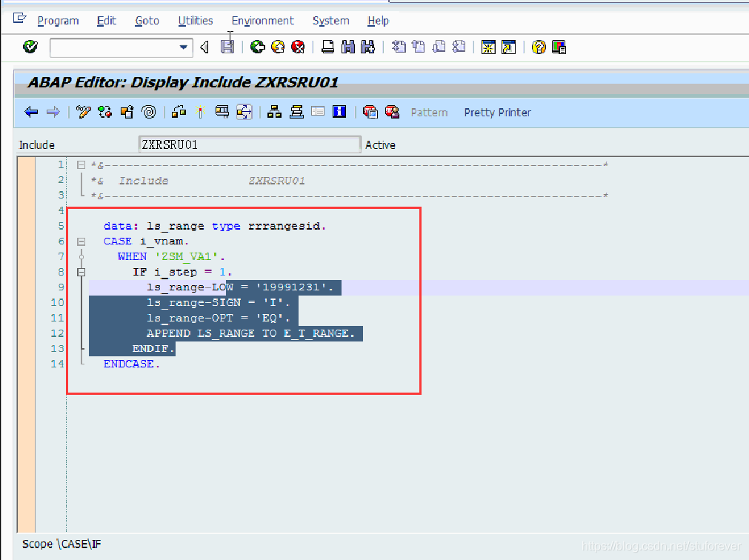Click the Fullscreen on/off icon
The width and height of the screenshot is (749, 560).
coord(296,112)
